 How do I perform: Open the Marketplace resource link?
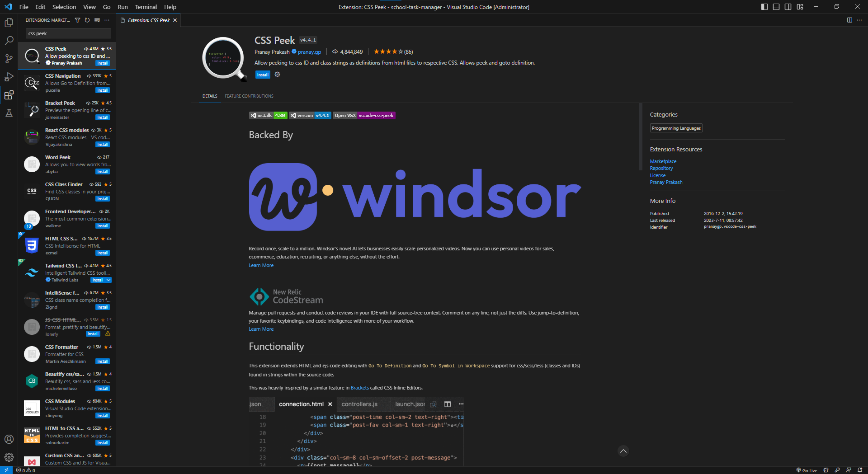(663, 161)
